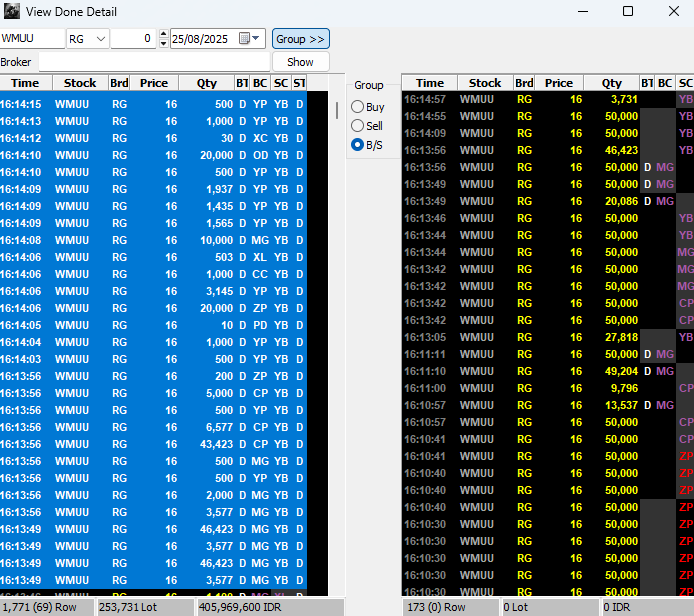This screenshot has width=694, height=616.
Task: Select the left row with quantity 30
Action: click(x=153, y=138)
